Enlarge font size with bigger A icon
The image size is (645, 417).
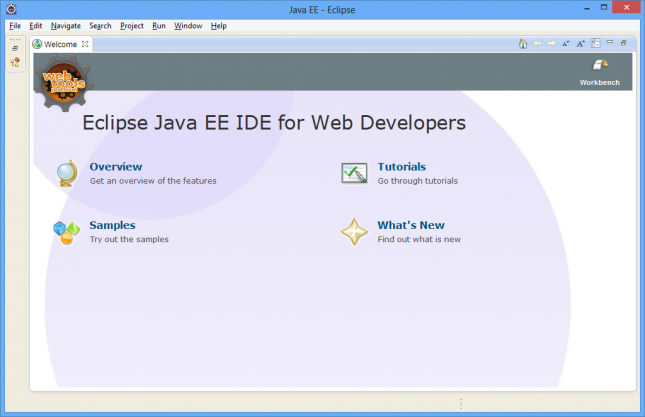point(580,44)
